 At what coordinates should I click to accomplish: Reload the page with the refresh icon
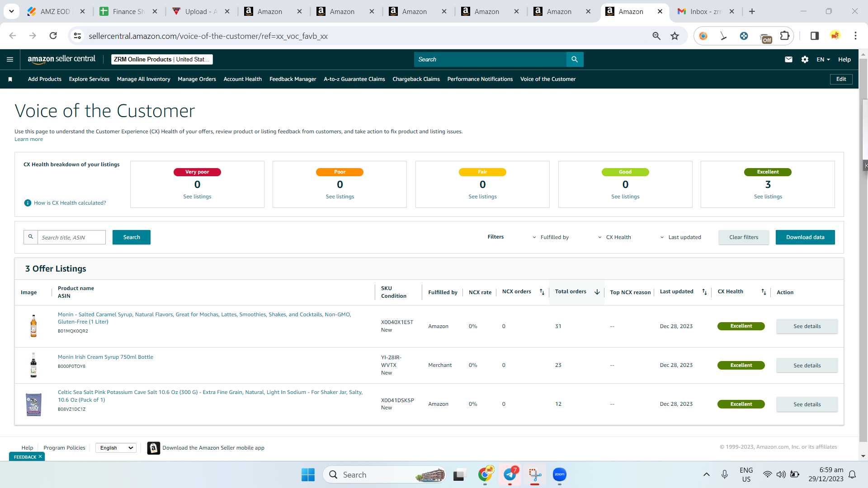pos(53,36)
